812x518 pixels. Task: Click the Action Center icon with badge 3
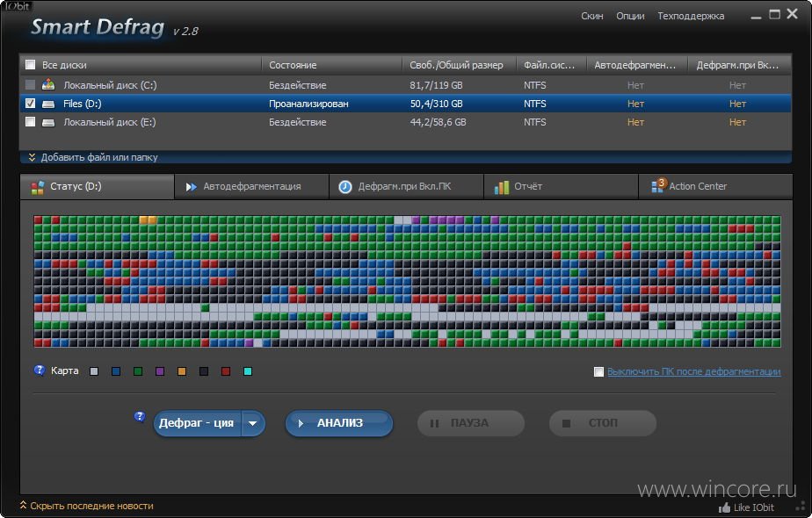(x=658, y=186)
